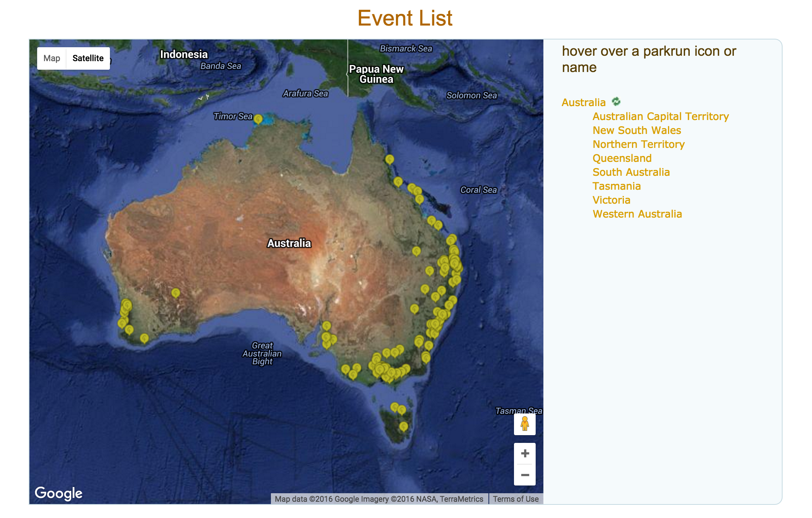Click the parkrun marker near Timor Sea

click(258, 119)
